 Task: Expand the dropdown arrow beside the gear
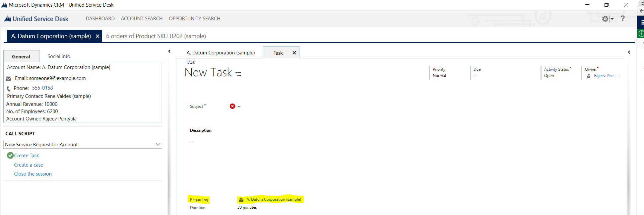click(x=612, y=19)
